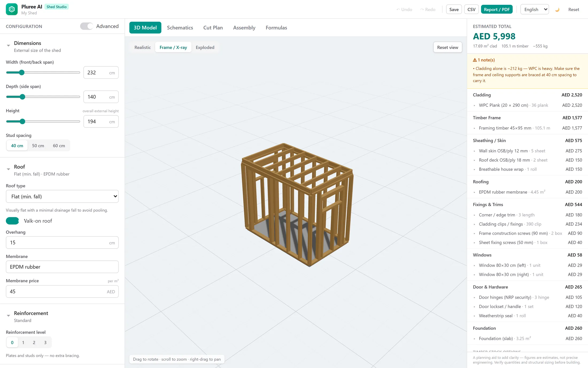
Task: Expand the WPC Plank cost row
Action: pyautogui.click(x=527, y=105)
